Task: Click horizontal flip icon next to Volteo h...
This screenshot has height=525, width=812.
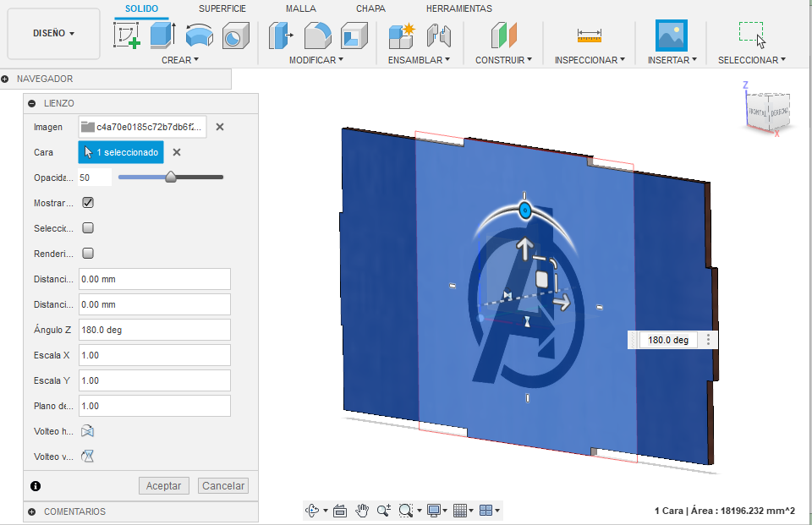Action: pyautogui.click(x=87, y=431)
